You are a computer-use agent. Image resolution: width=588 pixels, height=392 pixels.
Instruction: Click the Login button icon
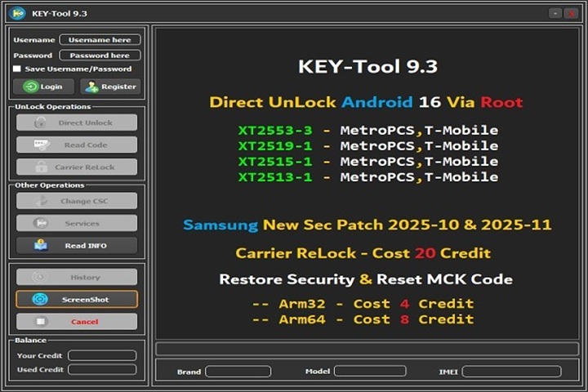click(x=31, y=87)
